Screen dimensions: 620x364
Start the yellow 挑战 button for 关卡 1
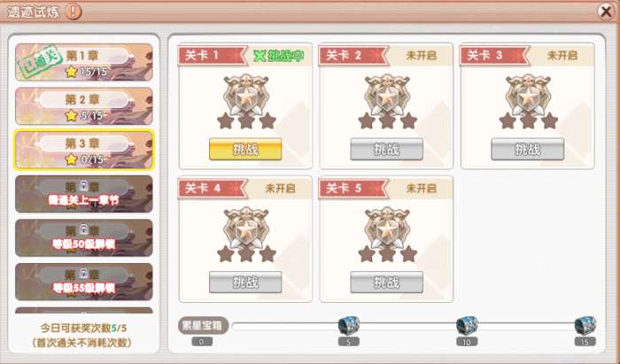tap(245, 150)
